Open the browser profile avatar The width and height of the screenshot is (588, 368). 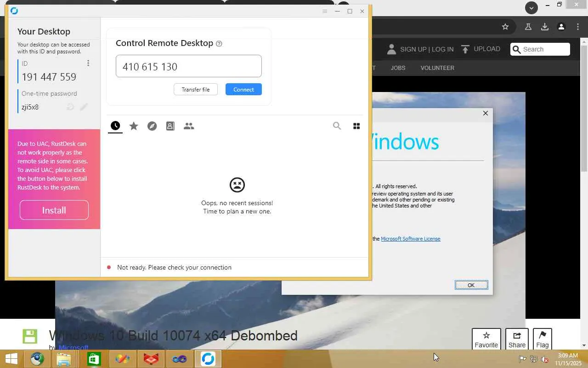coord(561,27)
